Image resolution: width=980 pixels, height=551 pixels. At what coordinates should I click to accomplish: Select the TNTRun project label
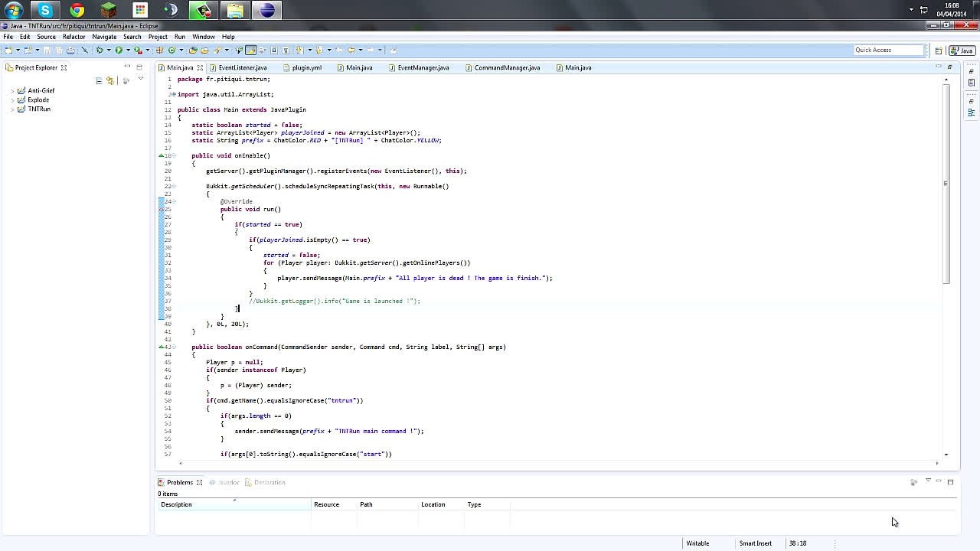point(39,109)
